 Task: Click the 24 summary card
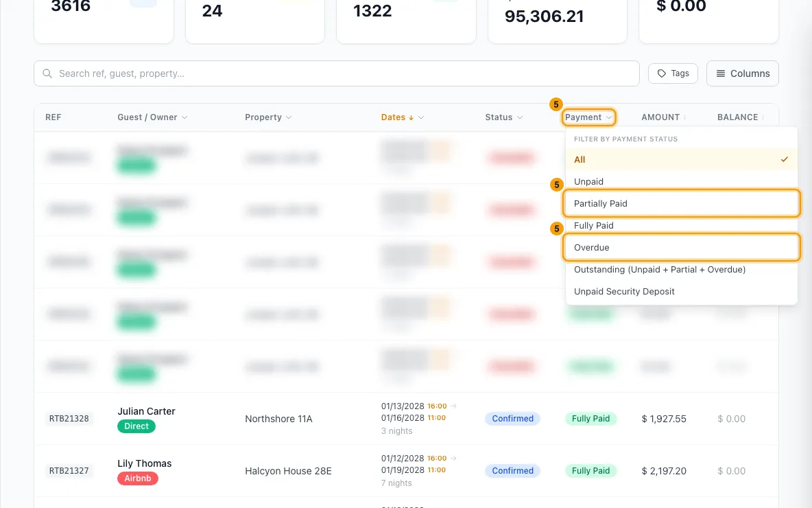(x=255, y=21)
